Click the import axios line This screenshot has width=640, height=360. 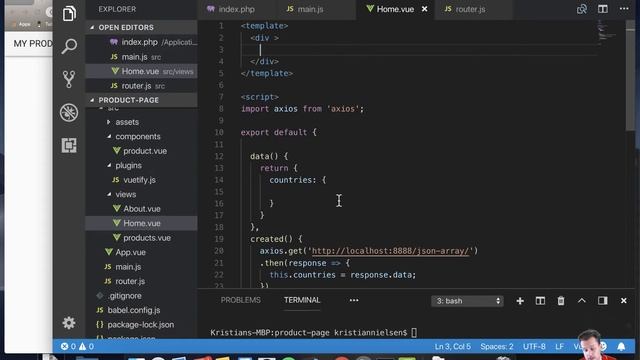302,109
